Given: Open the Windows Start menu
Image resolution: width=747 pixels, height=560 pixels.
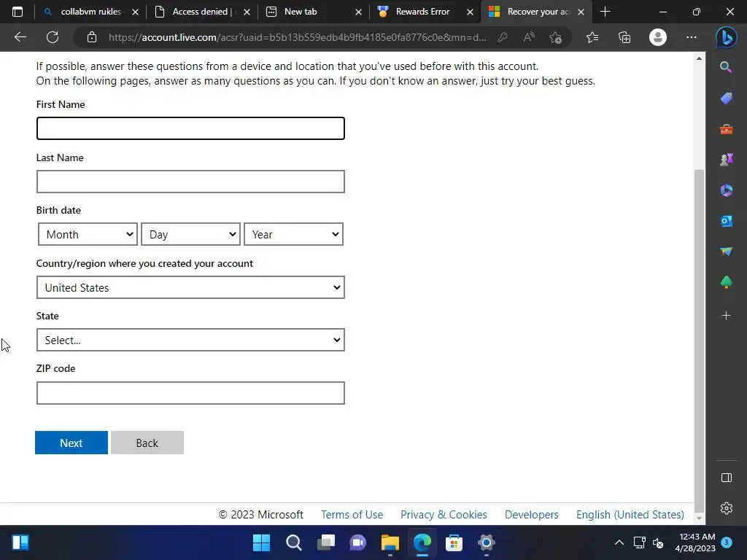Looking at the screenshot, I should point(261,542).
